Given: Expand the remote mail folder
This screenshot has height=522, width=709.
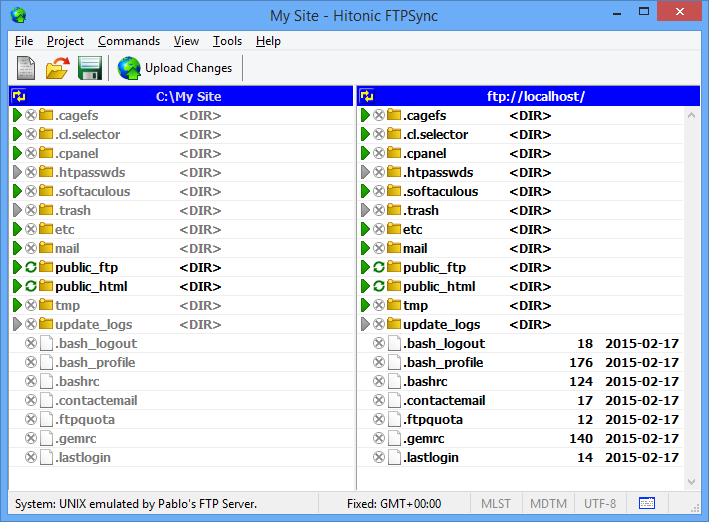Looking at the screenshot, I should pyautogui.click(x=365, y=248).
